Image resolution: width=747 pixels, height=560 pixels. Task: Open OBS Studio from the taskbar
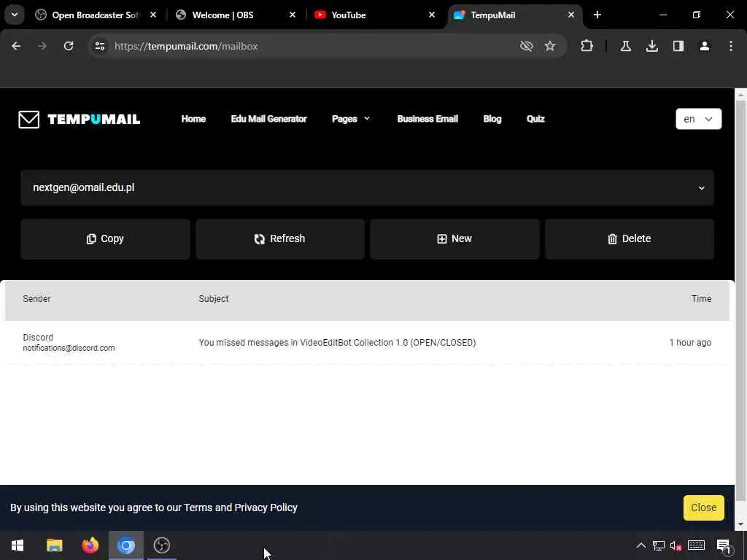pyautogui.click(x=162, y=545)
